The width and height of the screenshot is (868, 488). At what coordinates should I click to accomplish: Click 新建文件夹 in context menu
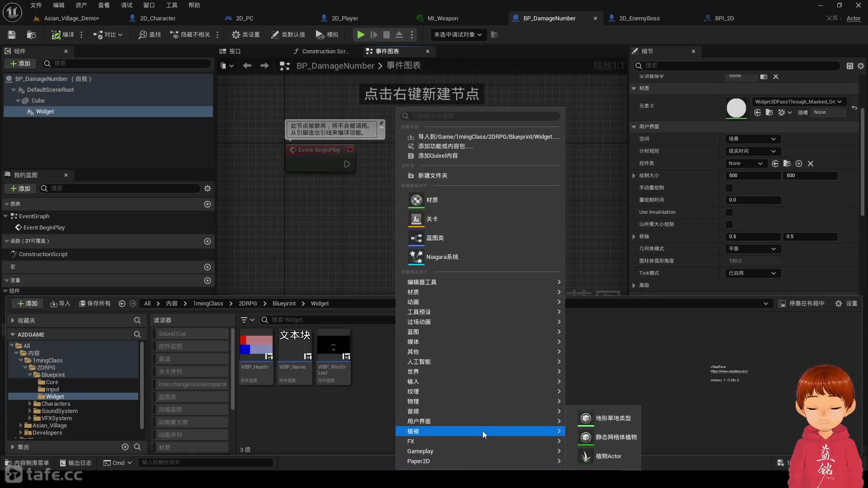tap(432, 176)
